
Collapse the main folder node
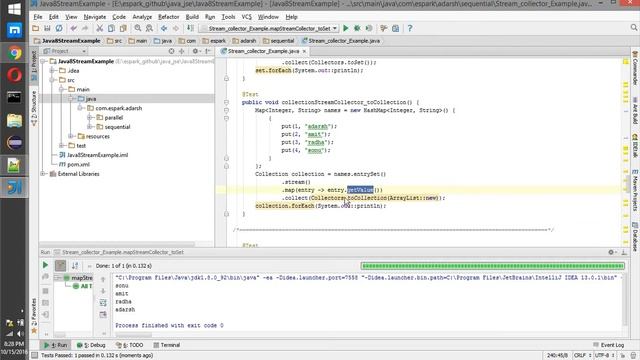click(62, 89)
